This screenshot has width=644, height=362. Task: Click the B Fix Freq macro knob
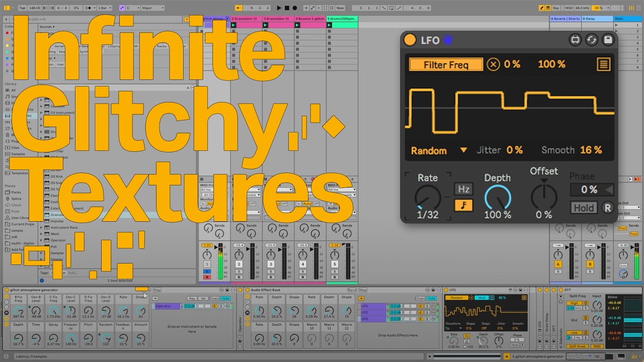pos(19,310)
